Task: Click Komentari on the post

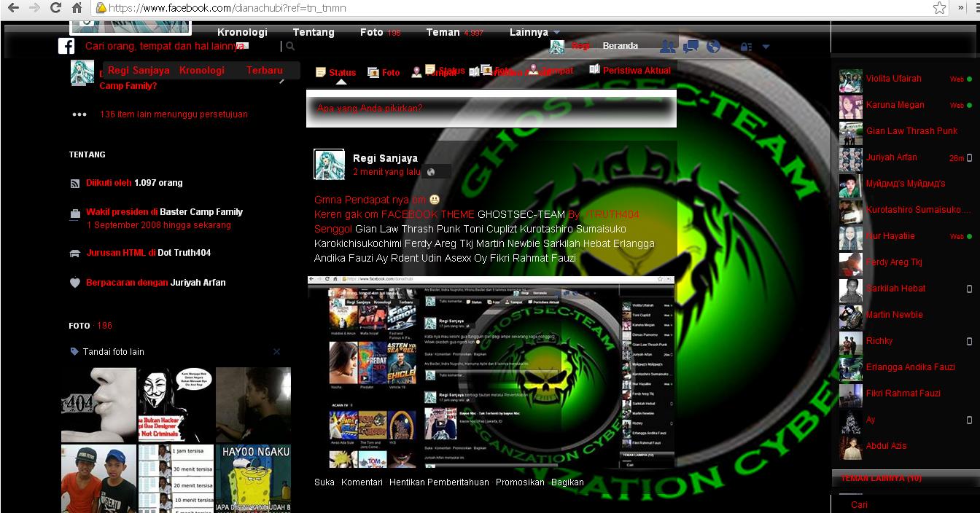Action: (x=362, y=482)
